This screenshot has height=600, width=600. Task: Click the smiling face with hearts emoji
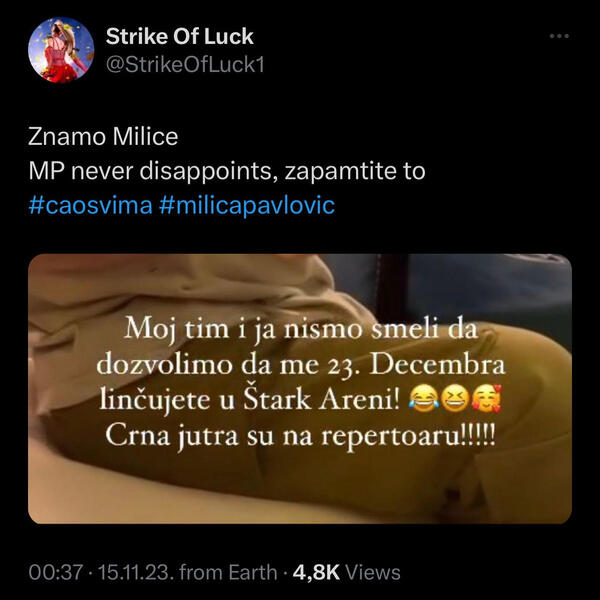[x=486, y=400]
